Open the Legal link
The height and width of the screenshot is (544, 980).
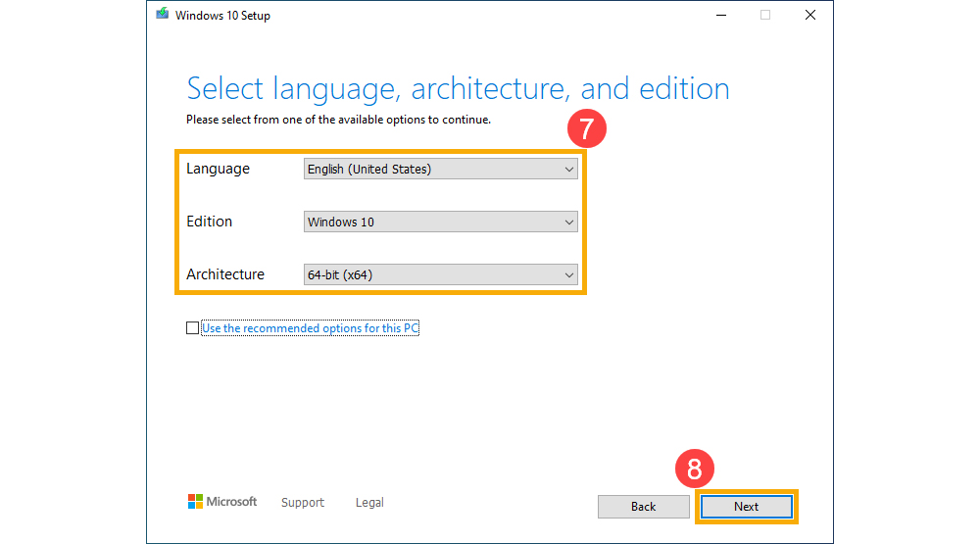pos(369,502)
